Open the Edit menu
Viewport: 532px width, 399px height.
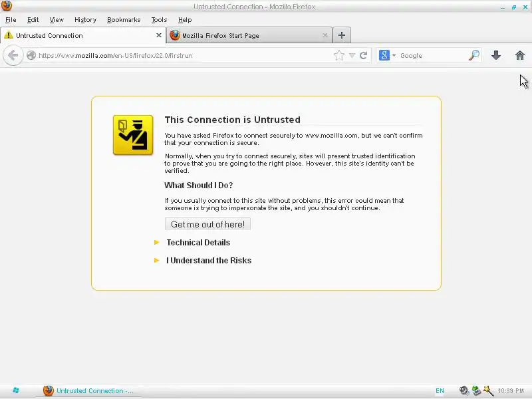(33, 20)
